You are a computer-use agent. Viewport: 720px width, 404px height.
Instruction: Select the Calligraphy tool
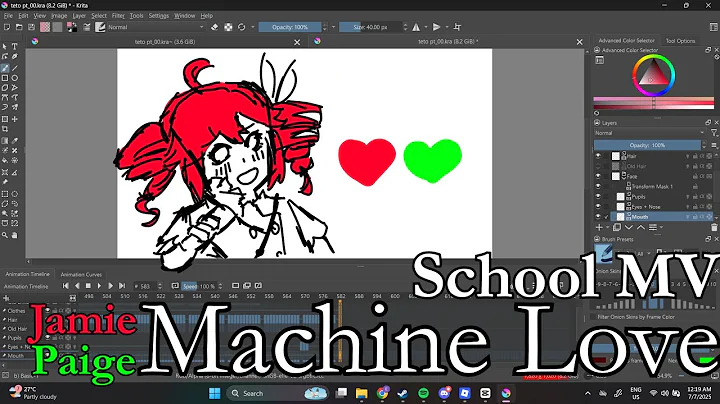click(15, 56)
